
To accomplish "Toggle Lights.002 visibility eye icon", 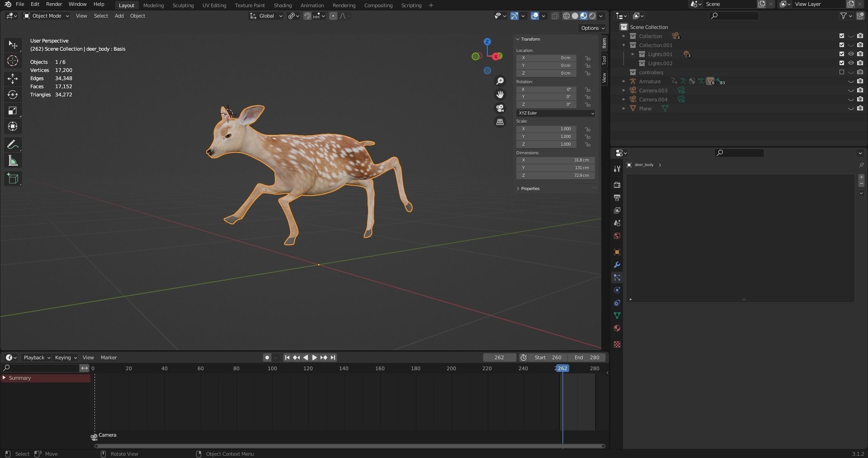I will [851, 63].
